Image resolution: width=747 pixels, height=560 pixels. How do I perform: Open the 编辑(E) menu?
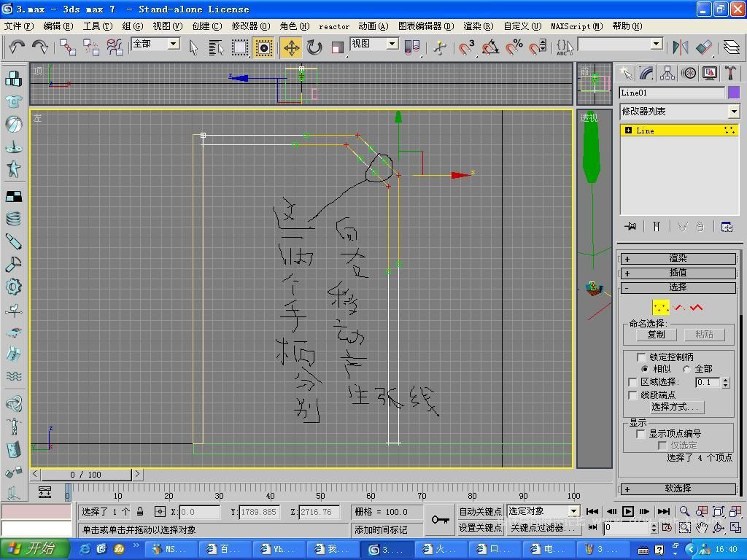tap(58, 26)
